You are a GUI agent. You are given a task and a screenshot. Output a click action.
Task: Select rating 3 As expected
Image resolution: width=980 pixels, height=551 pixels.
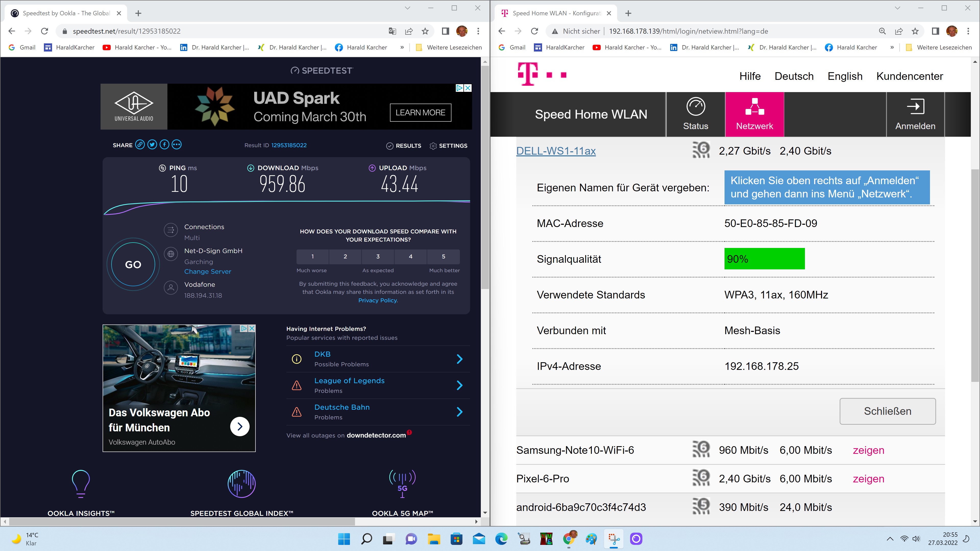pyautogui.click(x=378, y=256)
